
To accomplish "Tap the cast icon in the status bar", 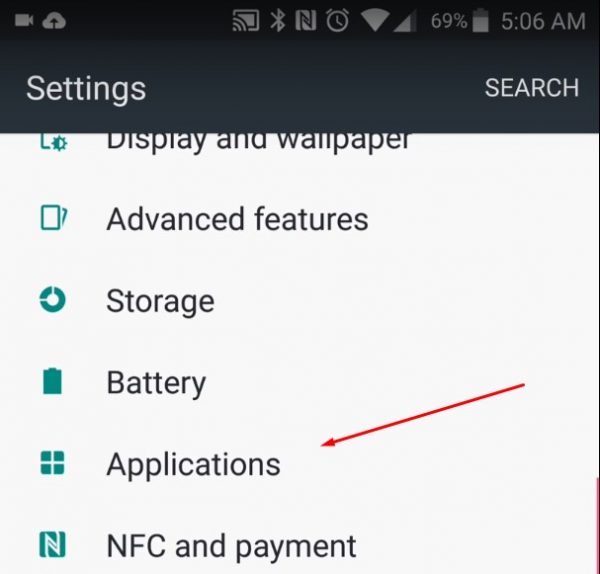I will pyautogui.click(x=246, y=20).
